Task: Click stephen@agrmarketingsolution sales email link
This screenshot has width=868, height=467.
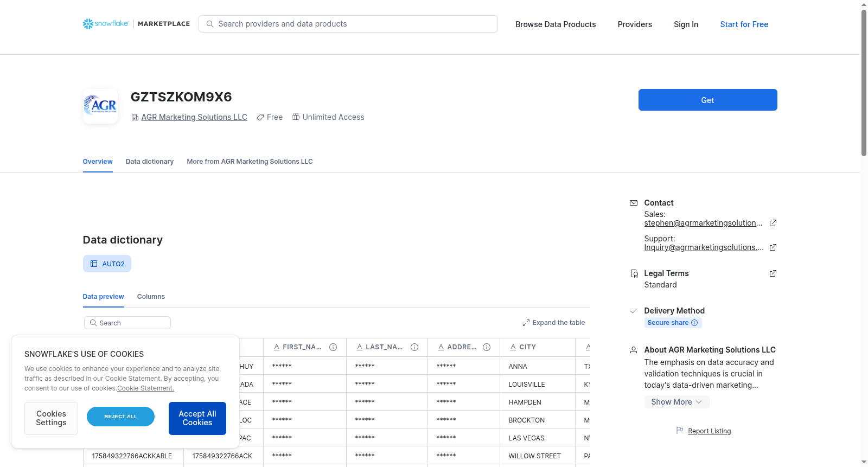Action: (x=703, y=223)
